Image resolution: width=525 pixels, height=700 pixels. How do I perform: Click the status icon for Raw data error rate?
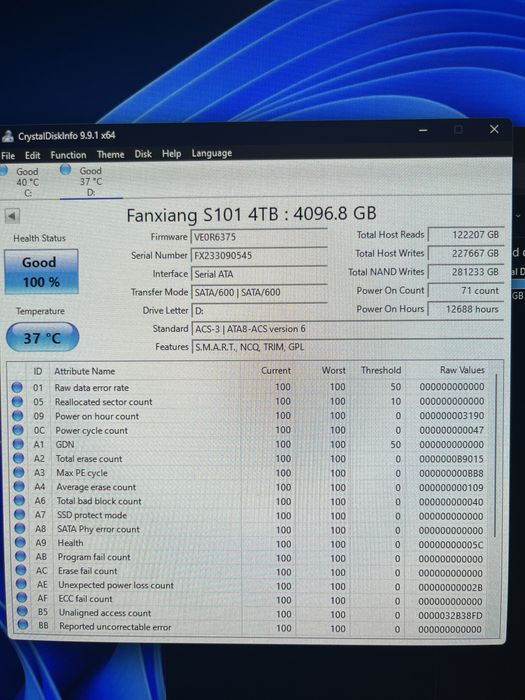[17, 387]
